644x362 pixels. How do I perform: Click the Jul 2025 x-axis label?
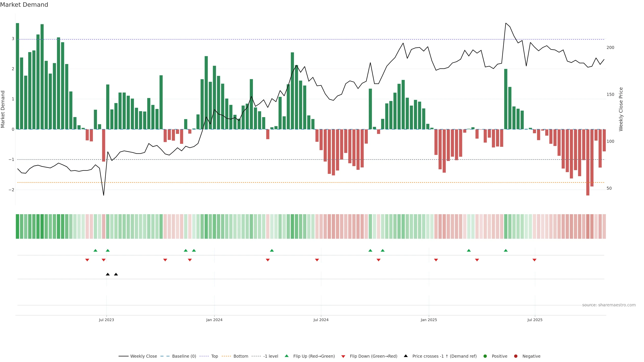click(535, 320)
